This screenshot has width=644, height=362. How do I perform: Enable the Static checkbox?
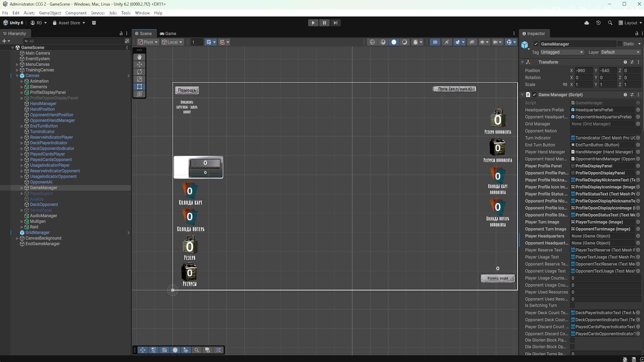(620, 44)
